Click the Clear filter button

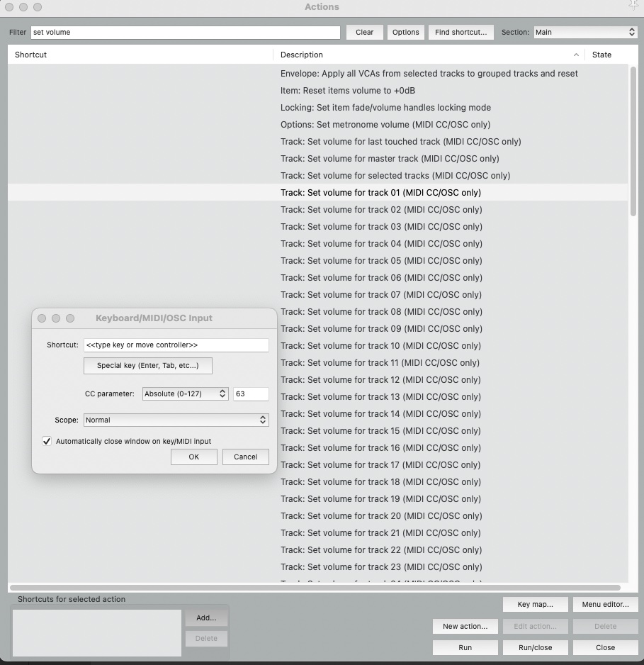tap(364, 32)
